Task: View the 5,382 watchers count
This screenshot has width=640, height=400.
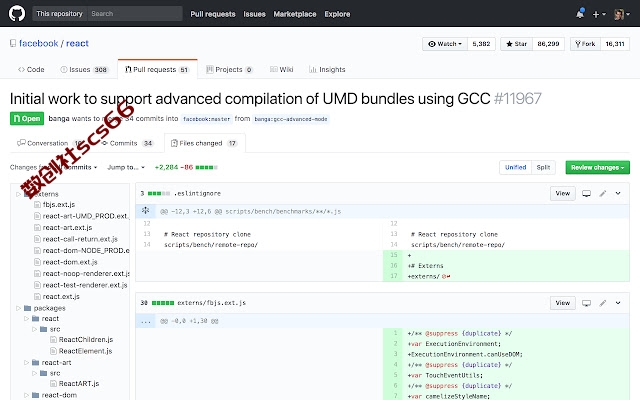Action: pyautogui.click(x=481, y=44)
